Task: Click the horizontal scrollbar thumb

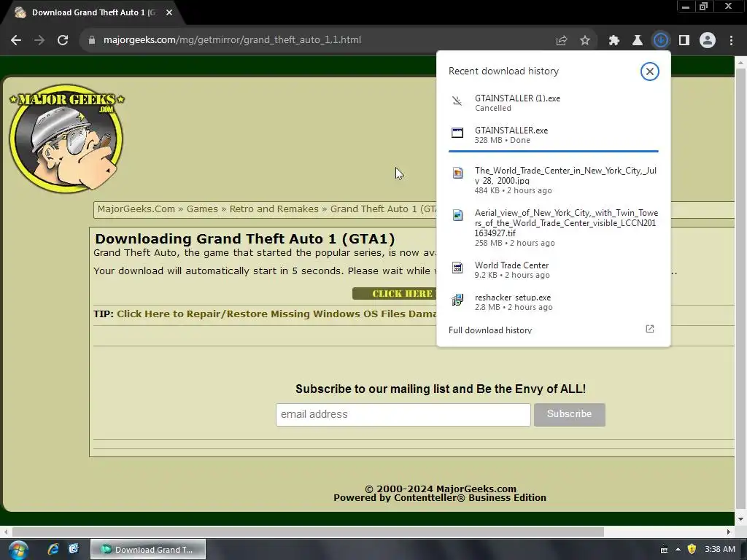Action: click(x=308, y=532)
